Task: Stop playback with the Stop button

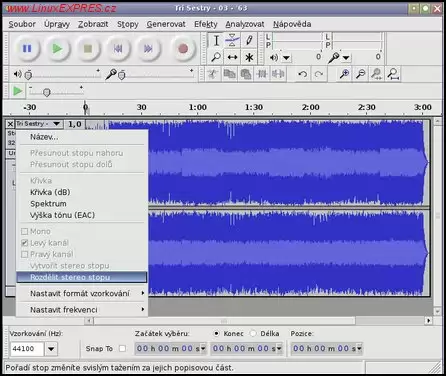Action: pos(88,49)
